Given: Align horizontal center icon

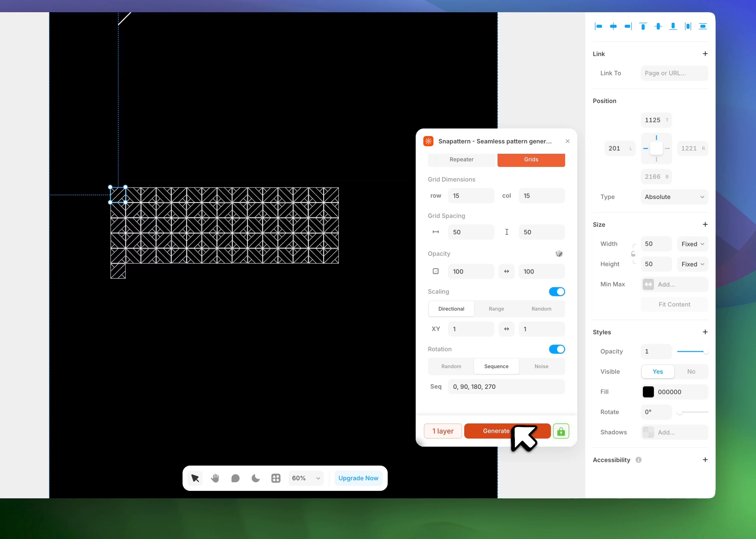Looking at the screenshot, I should (613, 26).
